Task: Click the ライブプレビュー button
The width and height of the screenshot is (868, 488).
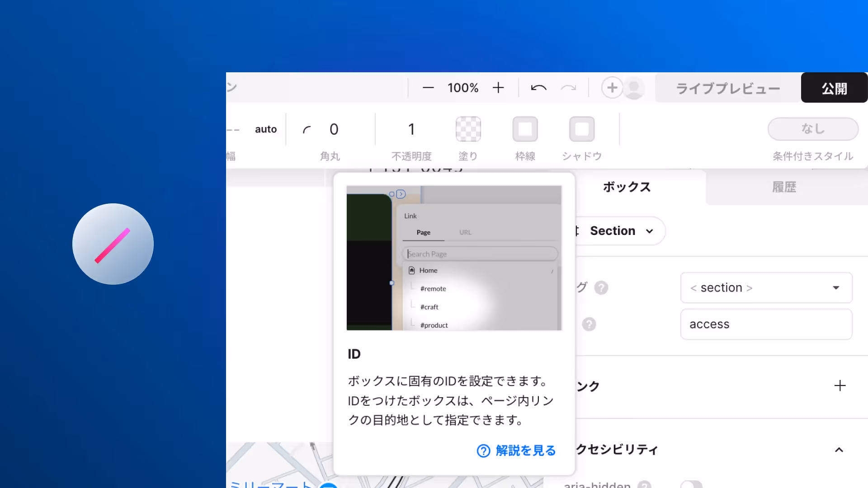Action: (727, 88)
